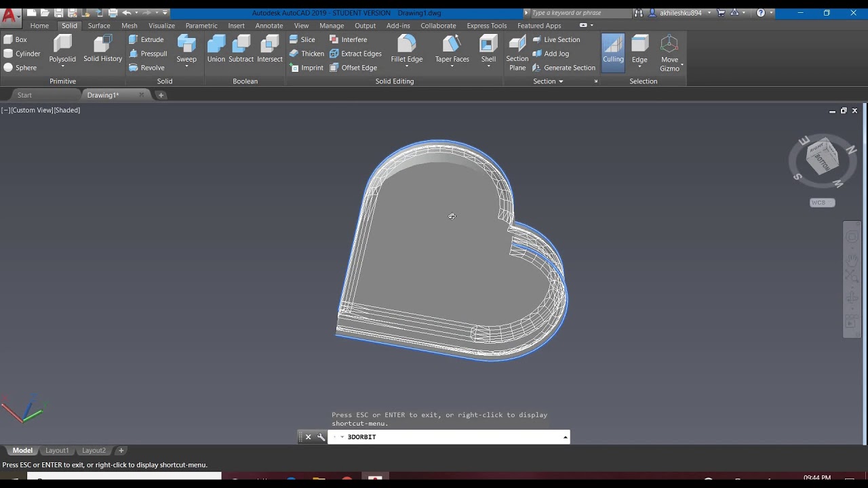The width and height of the screenshot is (868, 488).
Task: Click the WCS coordinate dropdown
Action: click(823, 203)
